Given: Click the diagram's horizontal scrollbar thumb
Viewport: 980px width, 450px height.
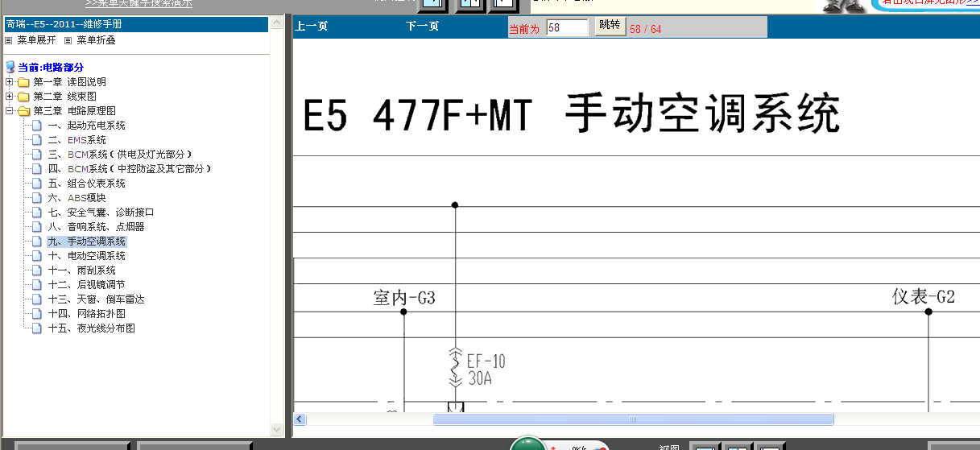Looking at the screenshot, I should point(633,419).
